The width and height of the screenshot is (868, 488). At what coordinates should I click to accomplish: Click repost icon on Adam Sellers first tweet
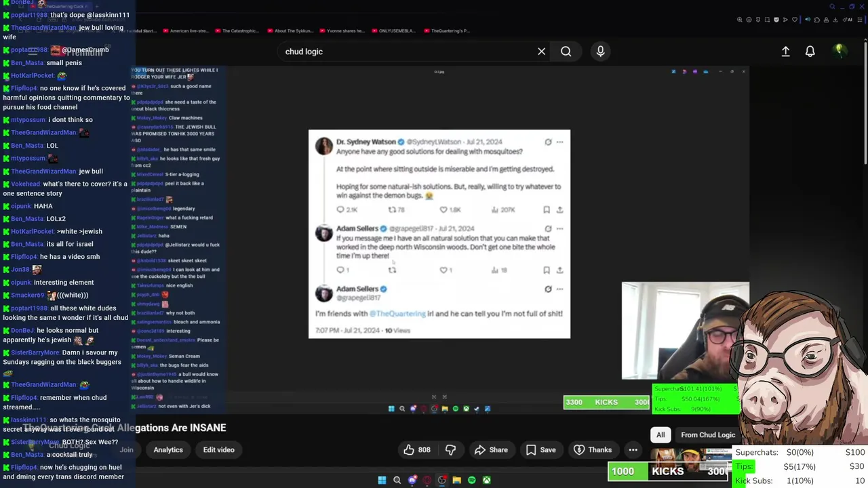click(392, 270)
